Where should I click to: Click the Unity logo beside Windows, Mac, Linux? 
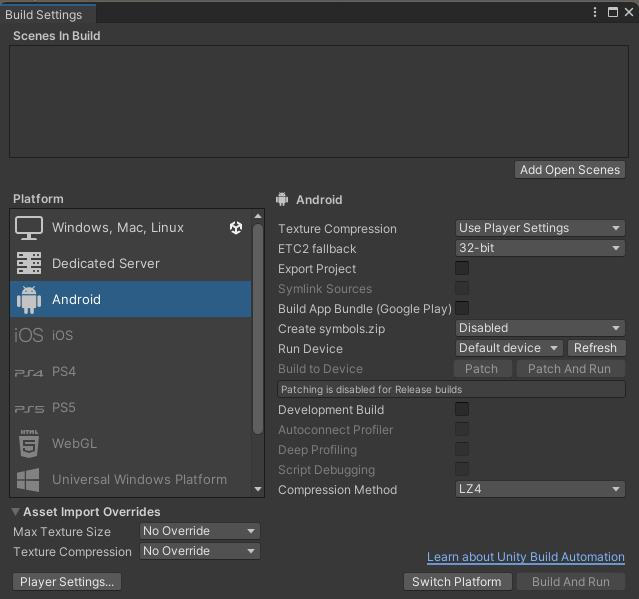[236, 228]
